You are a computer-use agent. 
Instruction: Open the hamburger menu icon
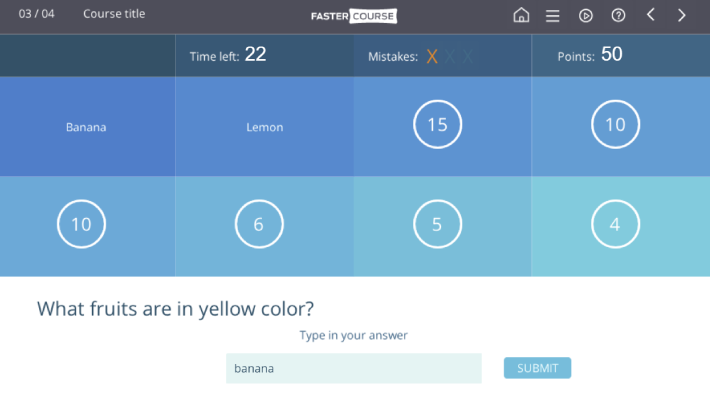(552, 16)
